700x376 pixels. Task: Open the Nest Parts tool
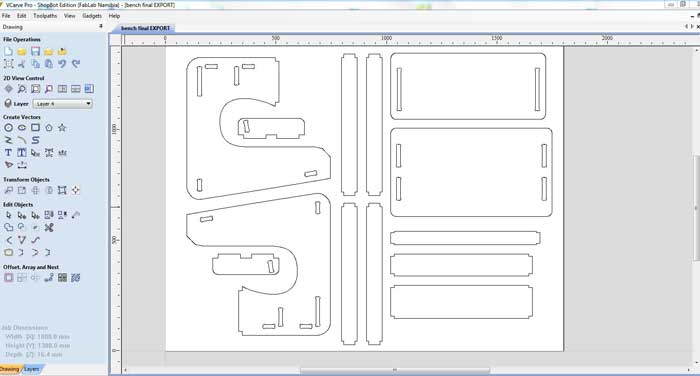(x=76, y=278)
